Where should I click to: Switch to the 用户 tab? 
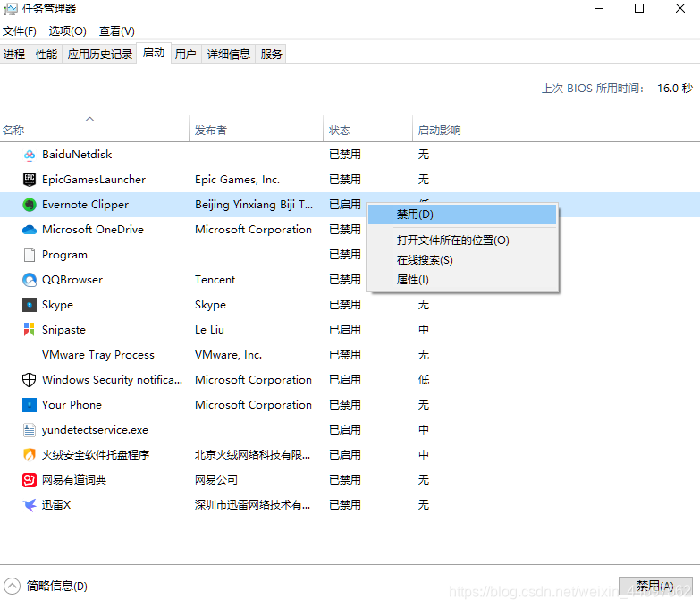click(186, 54)
